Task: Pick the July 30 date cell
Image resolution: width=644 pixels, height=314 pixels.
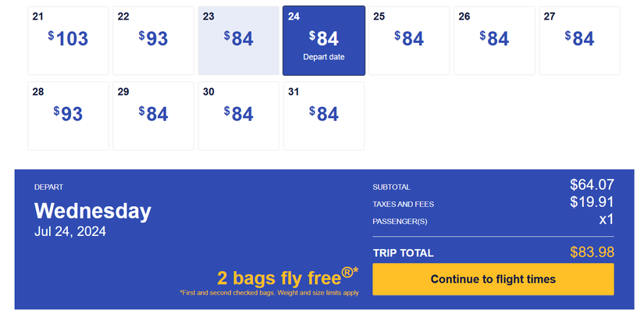Action: (x=238, y=116)
